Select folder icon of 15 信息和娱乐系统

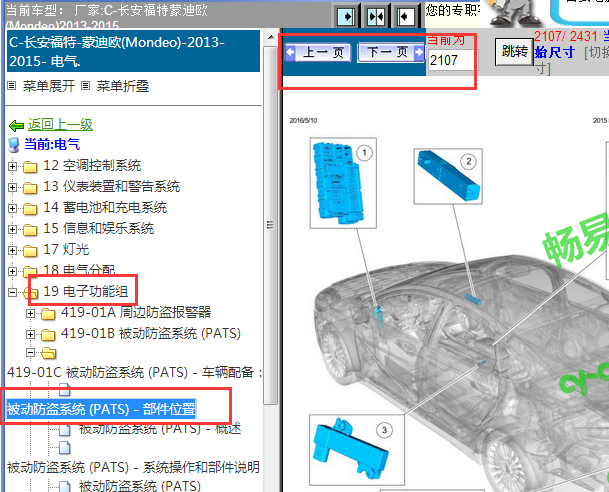[x=30, y=230]
